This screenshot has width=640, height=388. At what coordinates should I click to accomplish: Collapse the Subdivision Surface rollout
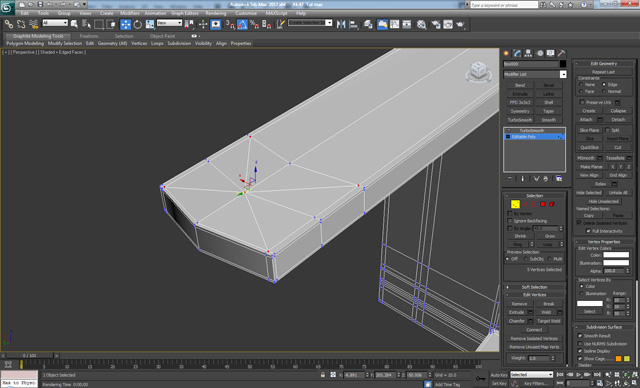(x=604, y=327)
